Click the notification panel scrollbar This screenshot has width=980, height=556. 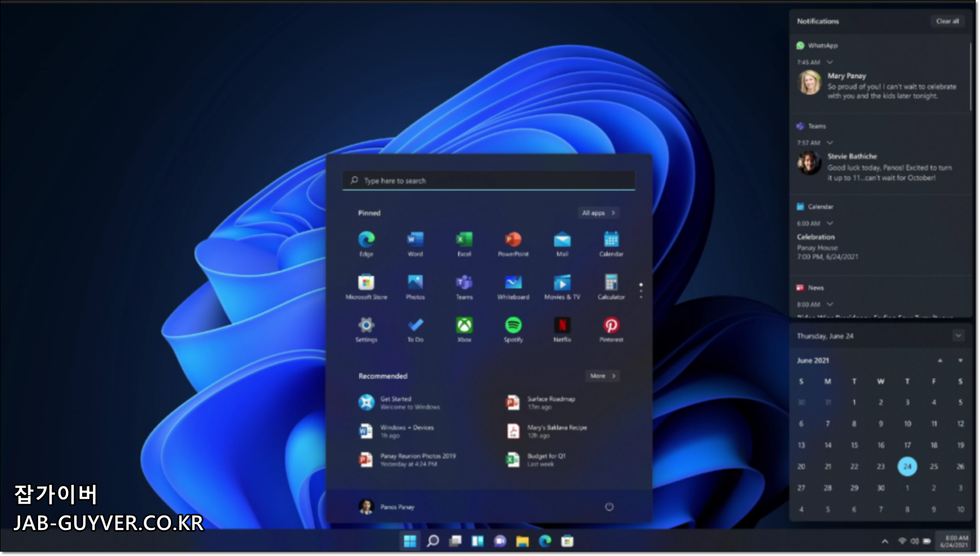970,76
